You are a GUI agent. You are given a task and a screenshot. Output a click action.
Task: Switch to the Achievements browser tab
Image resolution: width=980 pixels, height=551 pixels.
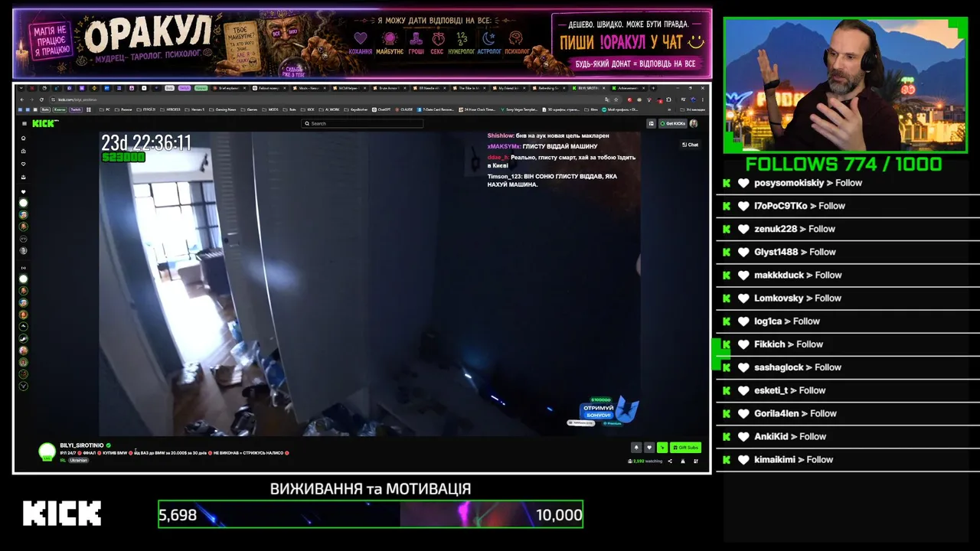629,88
